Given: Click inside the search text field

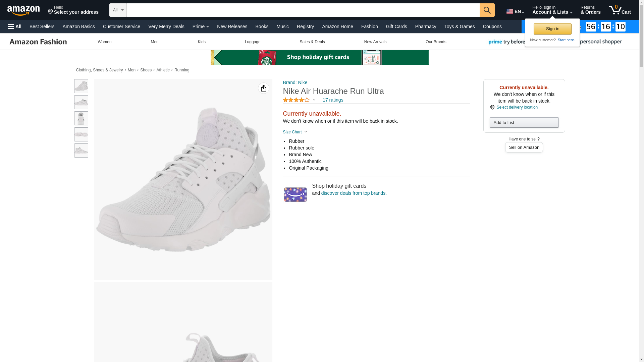Looking at the screenshot, I should pos(303,10).
